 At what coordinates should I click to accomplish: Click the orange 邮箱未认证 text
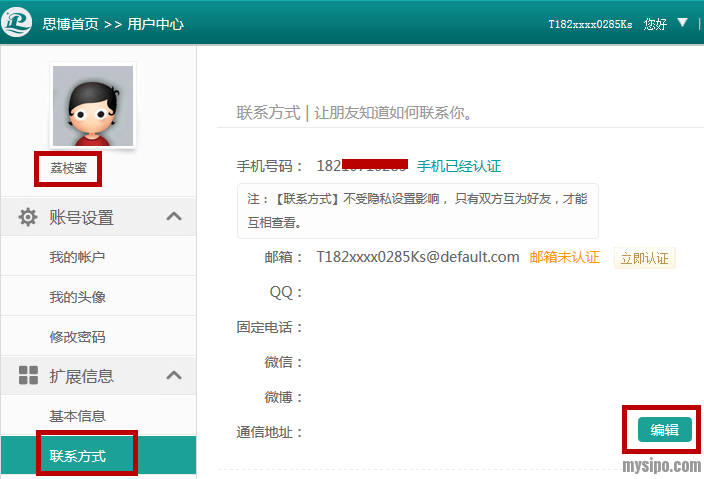(x=564, y=257)
